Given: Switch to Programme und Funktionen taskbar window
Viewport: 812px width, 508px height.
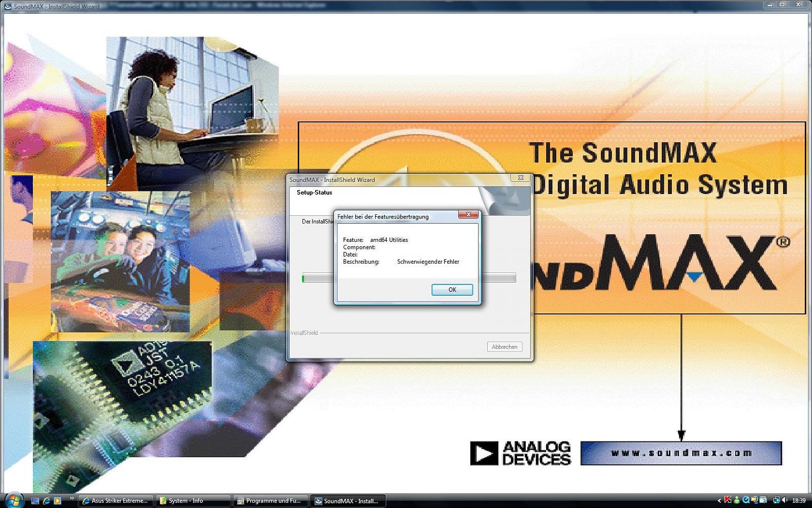Looking at the screenshot, I should click(x=270, y=501).
